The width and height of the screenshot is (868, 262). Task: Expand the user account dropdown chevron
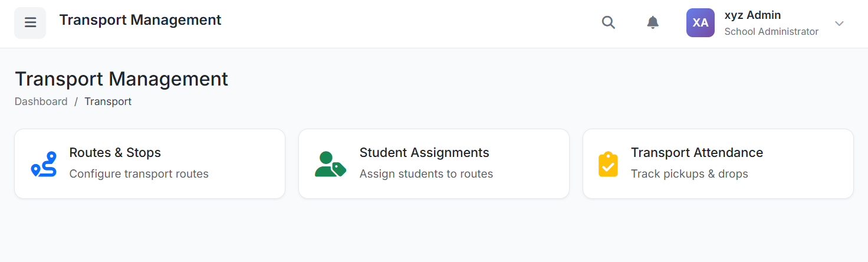coord(839,24)
